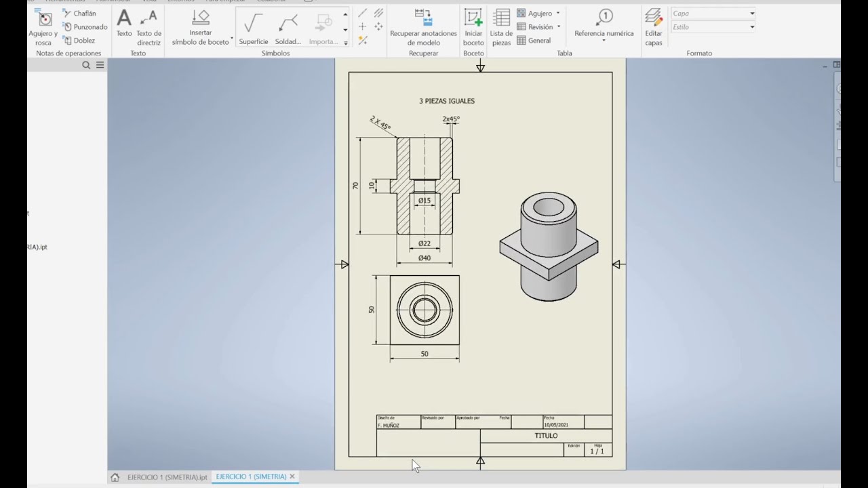Select the EJERCICIO 1 (SIMETRIA) drawing tab
868x488 pixels.
tap(251, 476)
